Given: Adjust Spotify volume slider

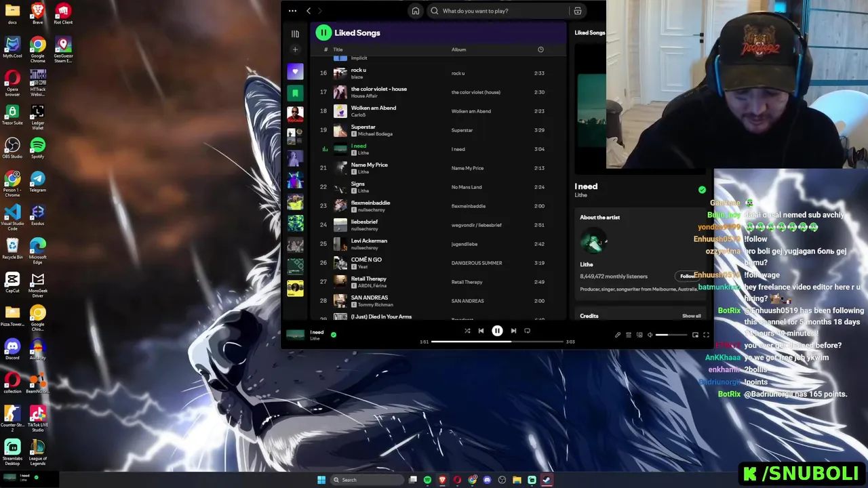Looking at the screenshot, I should 671,335.
